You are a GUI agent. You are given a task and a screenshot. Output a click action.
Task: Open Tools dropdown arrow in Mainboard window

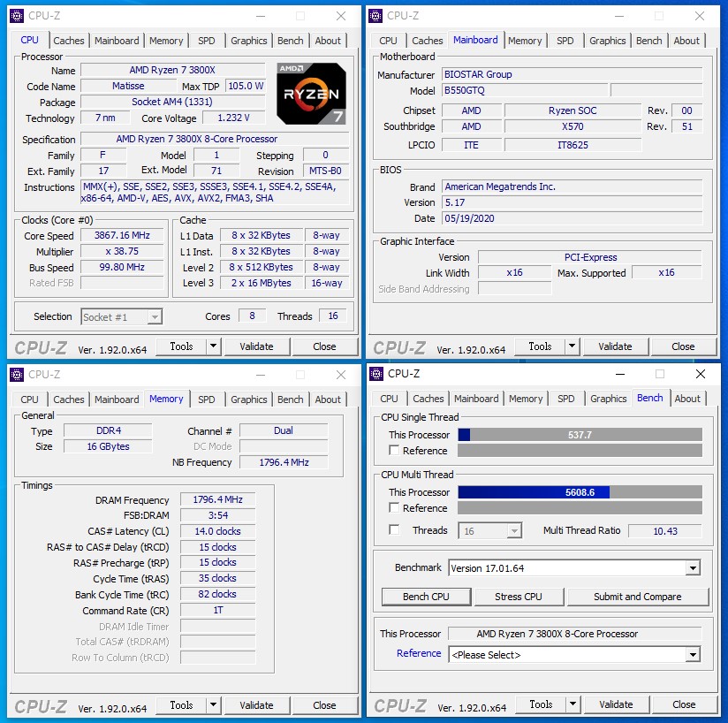(x=572, y=346)
